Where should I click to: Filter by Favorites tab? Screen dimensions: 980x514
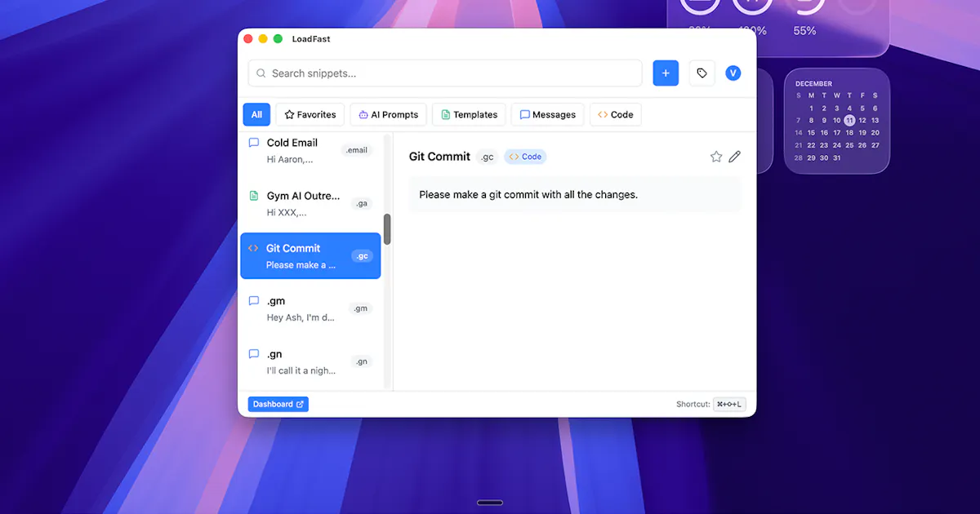310,115
